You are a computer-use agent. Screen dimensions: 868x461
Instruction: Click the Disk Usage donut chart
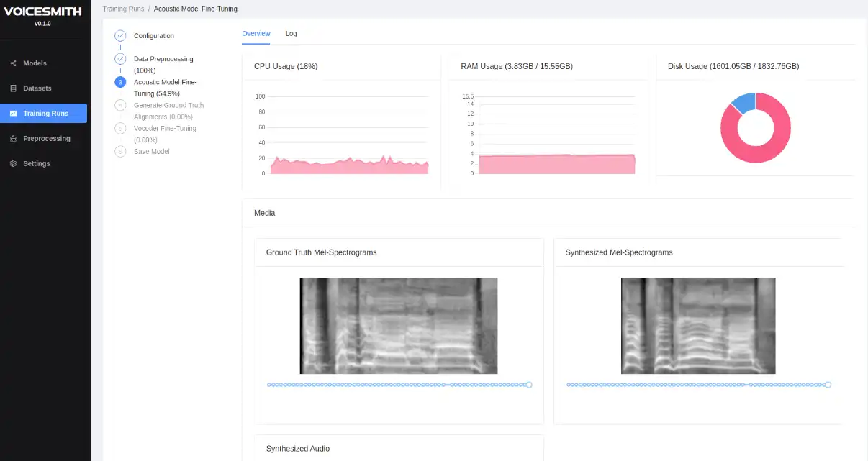pyautogui.click(x=755, y=128)
